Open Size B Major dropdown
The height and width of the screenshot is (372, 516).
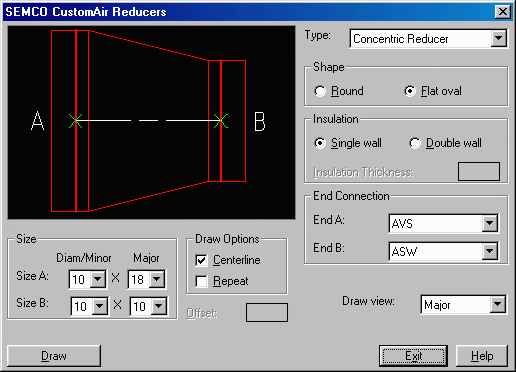click(x=159, y=306)
